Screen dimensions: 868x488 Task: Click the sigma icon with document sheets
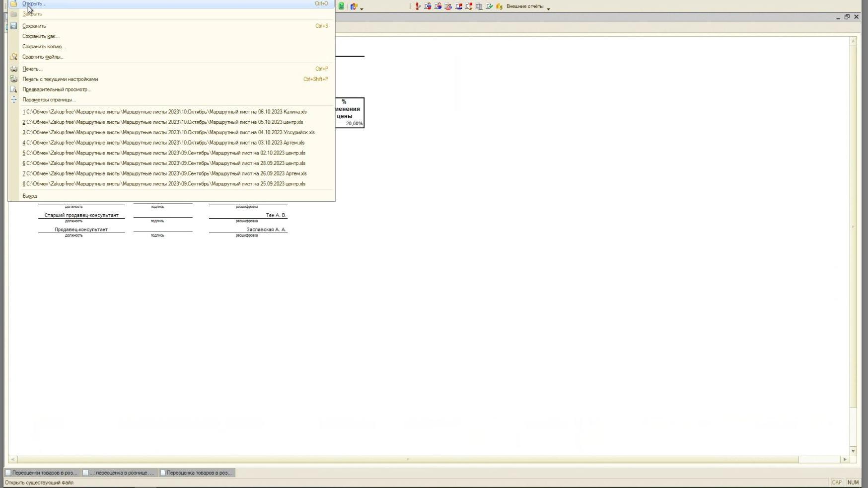[479, 6]
